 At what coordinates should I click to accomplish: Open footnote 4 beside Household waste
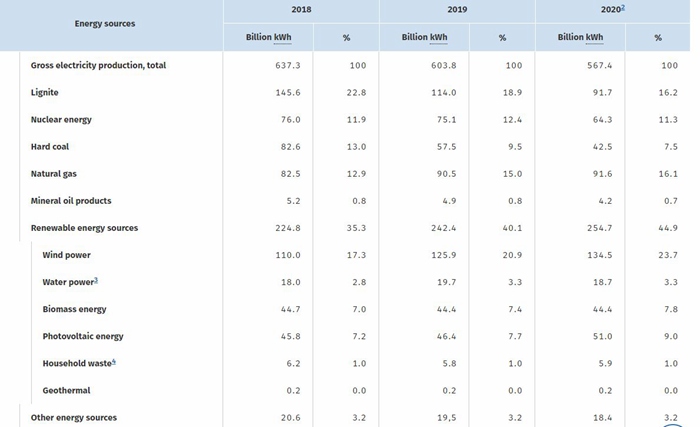pos(114,361)
